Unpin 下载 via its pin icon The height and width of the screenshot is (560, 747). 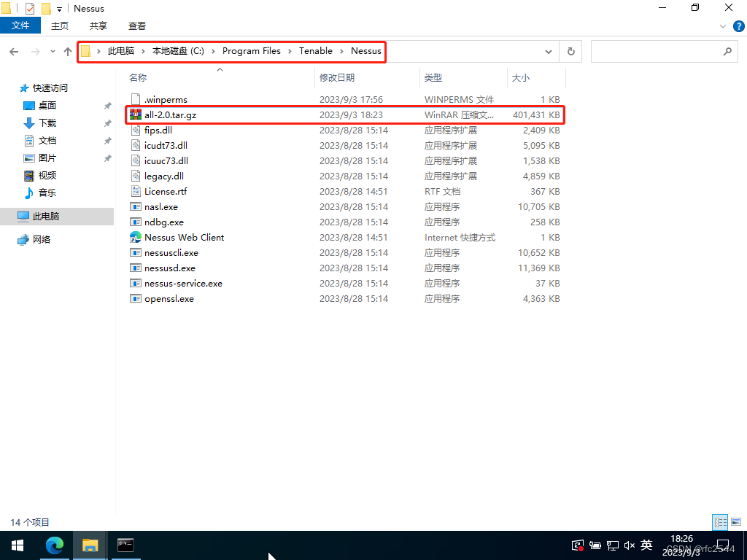pyautogui.click(x=108, y=123)
